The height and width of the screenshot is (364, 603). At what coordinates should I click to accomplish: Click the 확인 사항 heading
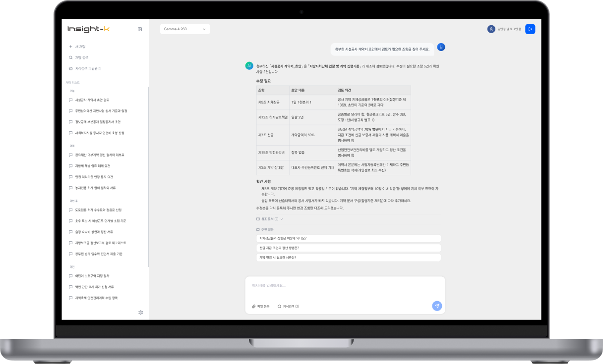coord(264,181)
